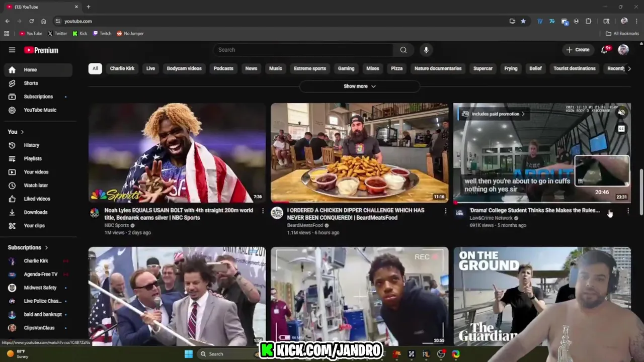Viewport: 644px width, 362px height.
Task: Click the search magnifier button
Action: click(404, 50)
